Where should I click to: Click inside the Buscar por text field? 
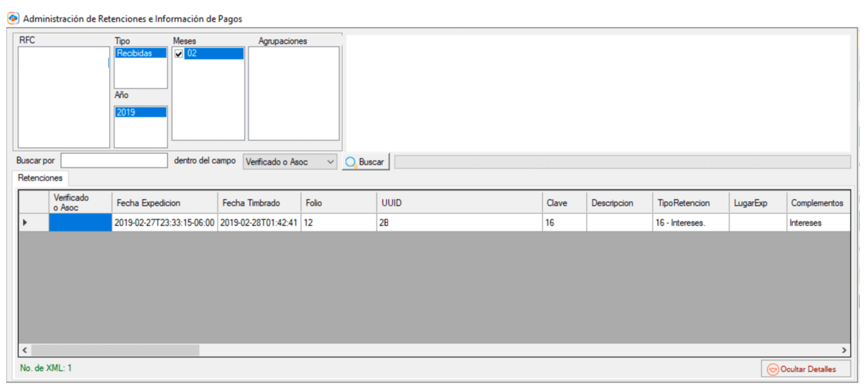pos(114,160)
